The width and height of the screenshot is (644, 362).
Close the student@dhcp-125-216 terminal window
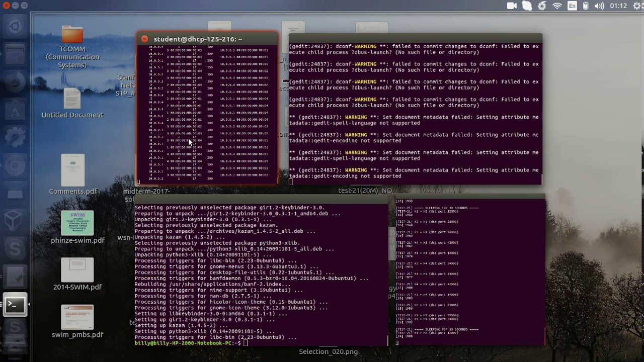pos(144,39)
